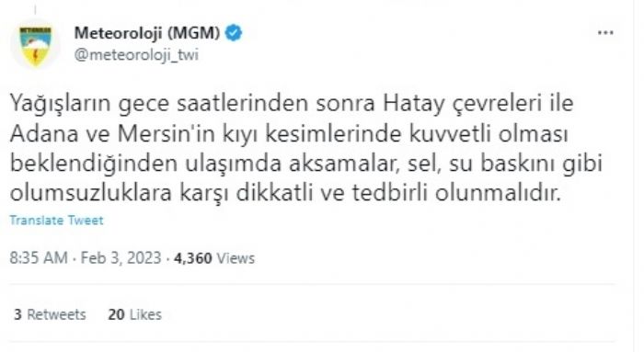Click the Feb 3, 2023 date
Viewport: 644px width, 352px height.
(121, 258)
